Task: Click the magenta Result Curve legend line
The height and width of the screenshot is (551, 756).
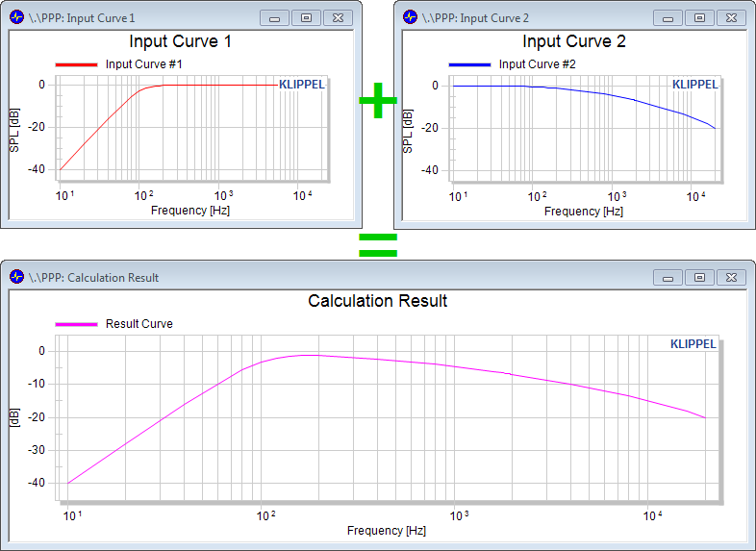Action: pyautogui.click(x=76, y=324)
